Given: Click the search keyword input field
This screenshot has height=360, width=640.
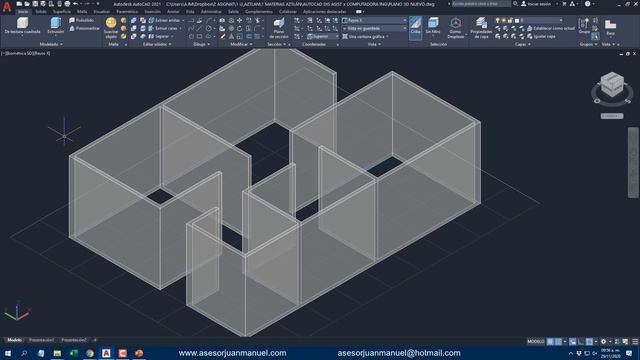Looking at the screenshot, I should point(480,4).
